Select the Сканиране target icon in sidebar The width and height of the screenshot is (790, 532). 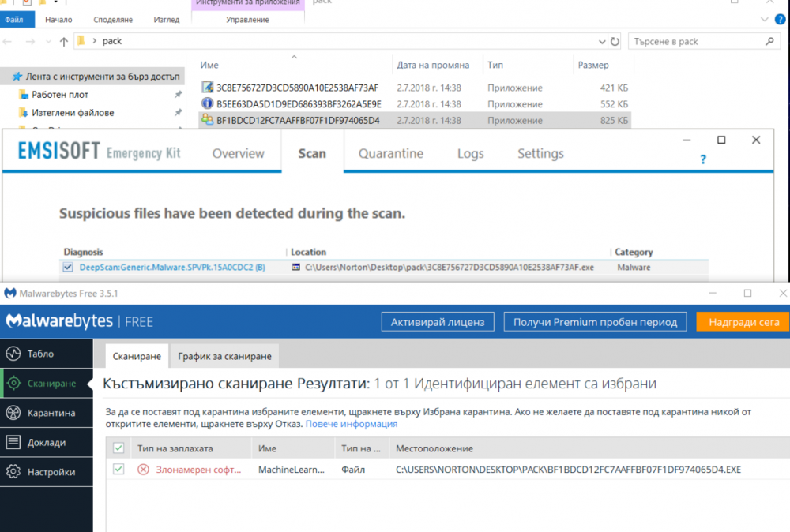coord(13,384)
